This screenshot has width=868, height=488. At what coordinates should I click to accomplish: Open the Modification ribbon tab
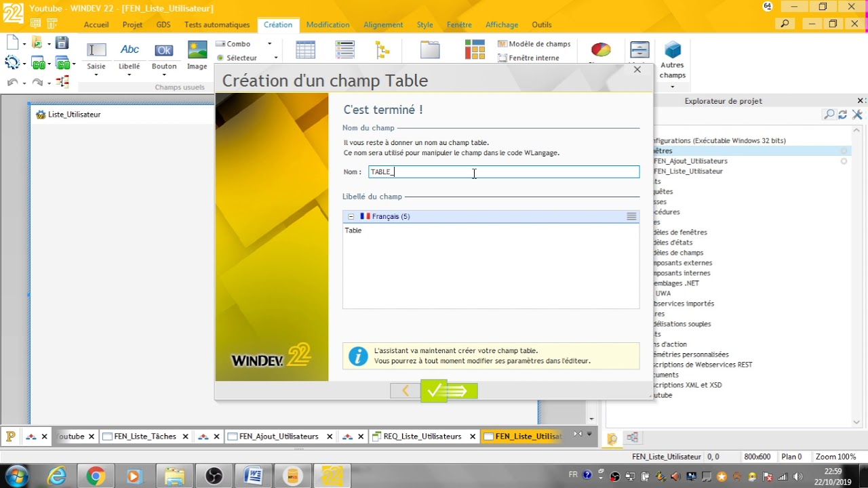(x=328, y=25)
